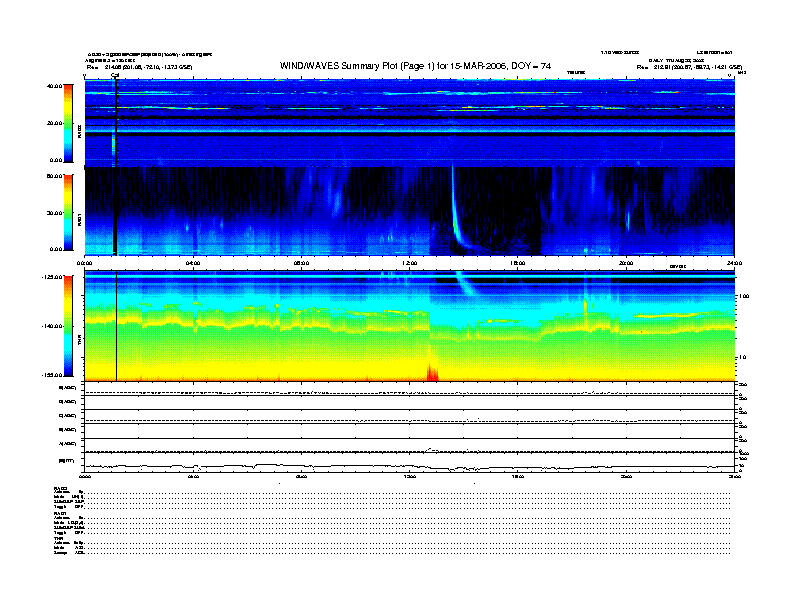Screen dimensions: 792x612
Task: Click the -125.00 label on TNR scale
Action: 53,277
